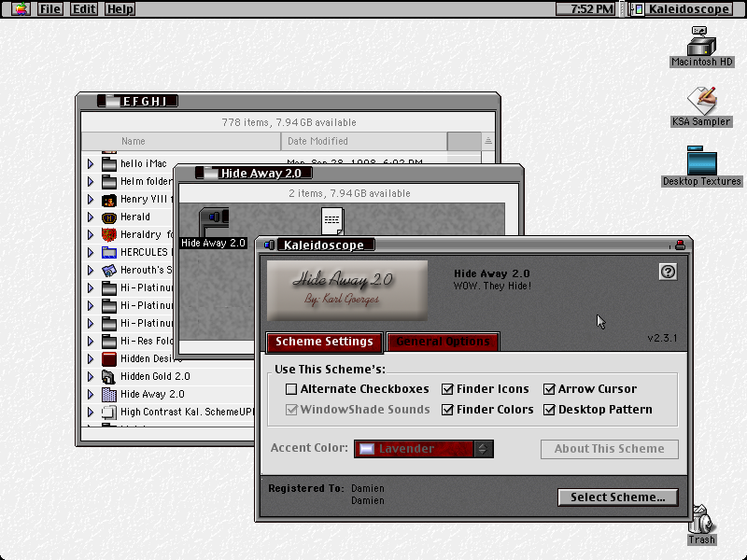Click the Kaleidoscope help question mark icon
747x560 pixels.
tap(668, 272)
